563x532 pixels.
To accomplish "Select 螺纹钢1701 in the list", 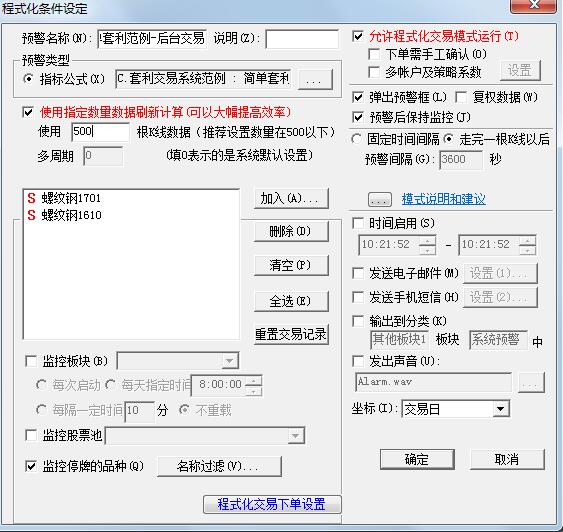I will 131,198.
